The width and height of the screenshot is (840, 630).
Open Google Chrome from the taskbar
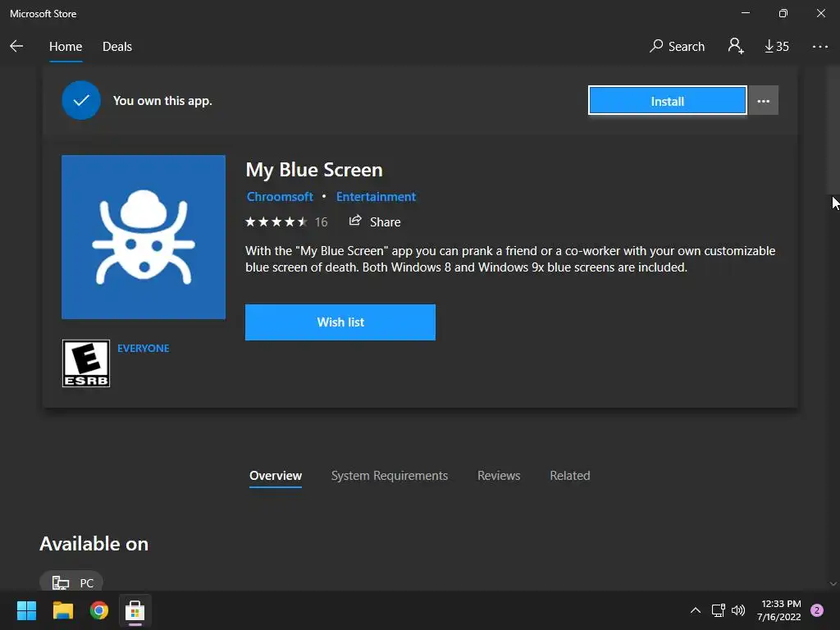point(99,610)
